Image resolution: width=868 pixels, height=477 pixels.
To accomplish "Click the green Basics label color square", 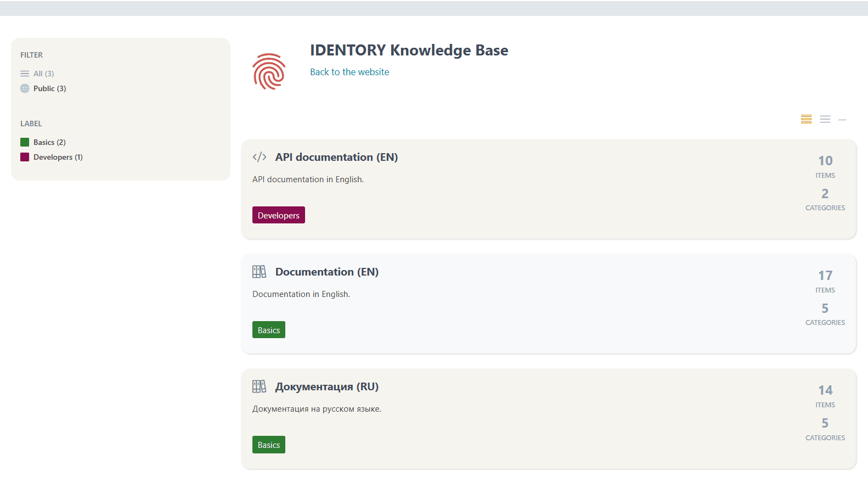I will click(25, 142).
